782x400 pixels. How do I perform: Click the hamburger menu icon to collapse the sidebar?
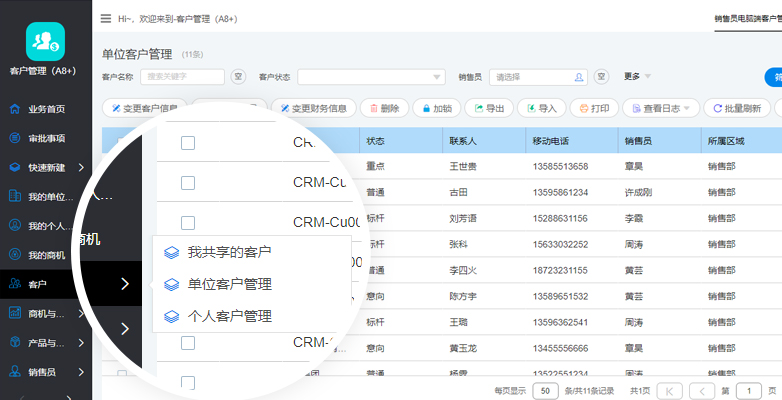tap(106, 18)
